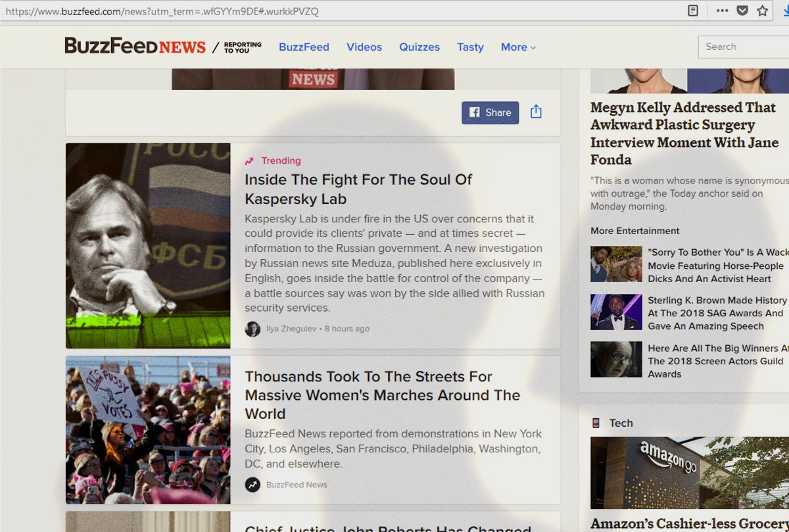
Task: Click into the Search field
Action: 744,47
